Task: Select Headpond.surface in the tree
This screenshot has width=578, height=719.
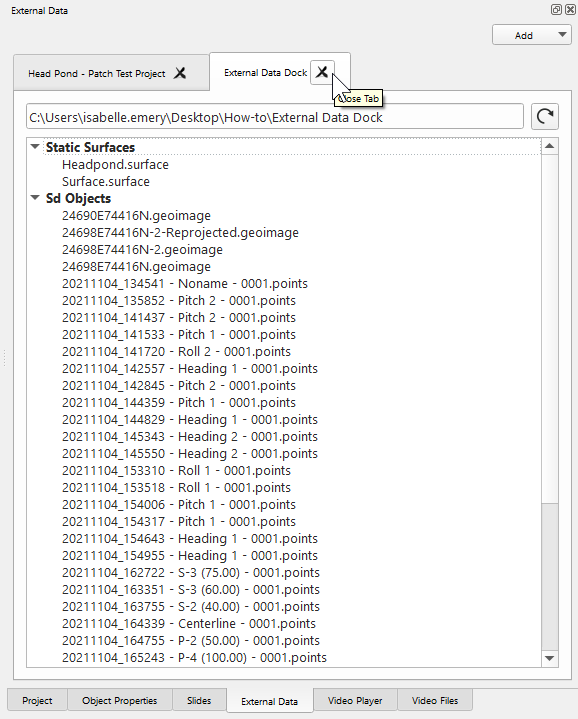Action: tap(116, 165)
